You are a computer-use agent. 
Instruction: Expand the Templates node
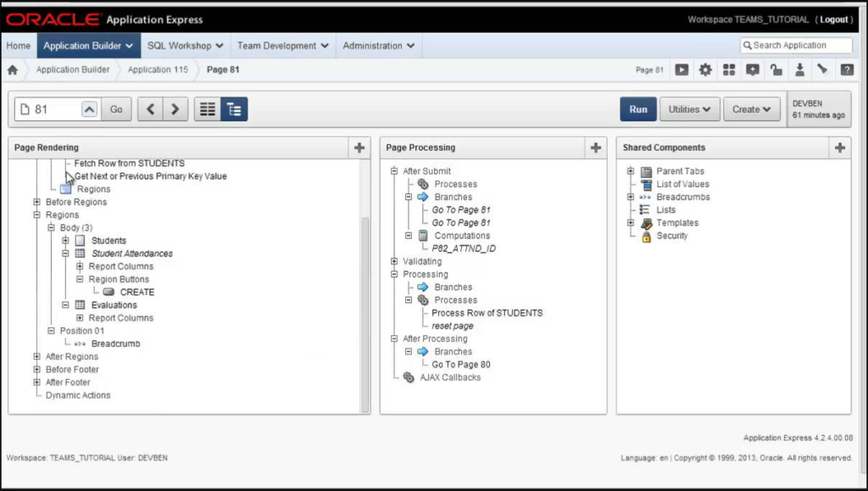tap(631, 222)
